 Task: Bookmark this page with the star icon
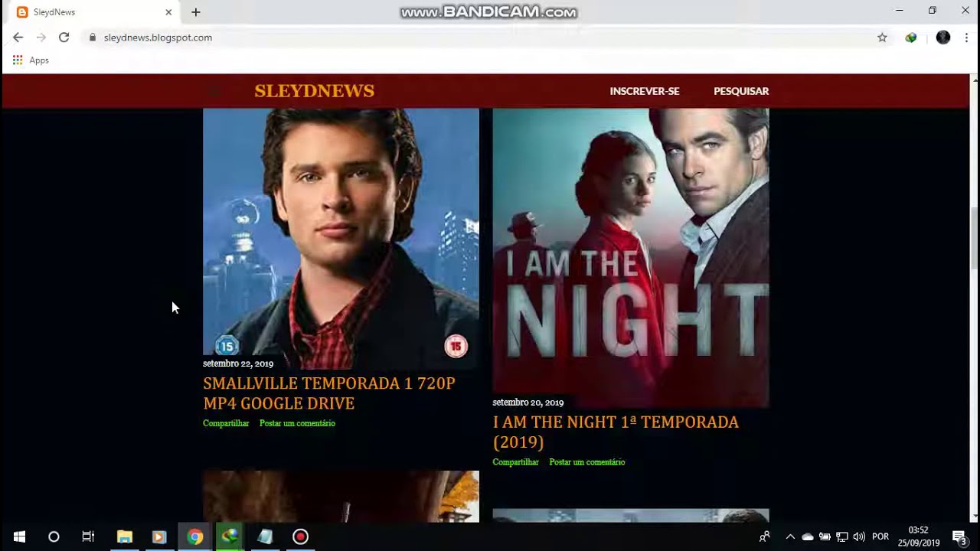pos(882,37)
